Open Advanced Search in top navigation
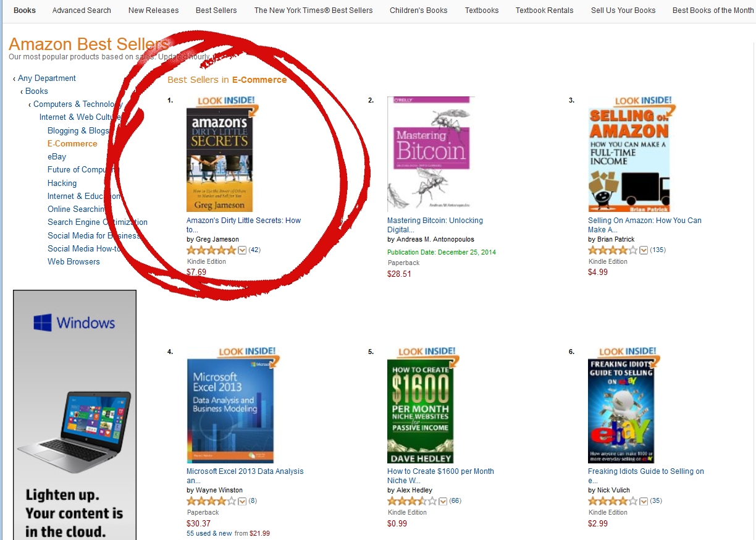This screenshot has height=540, width=756. (82, 11)
